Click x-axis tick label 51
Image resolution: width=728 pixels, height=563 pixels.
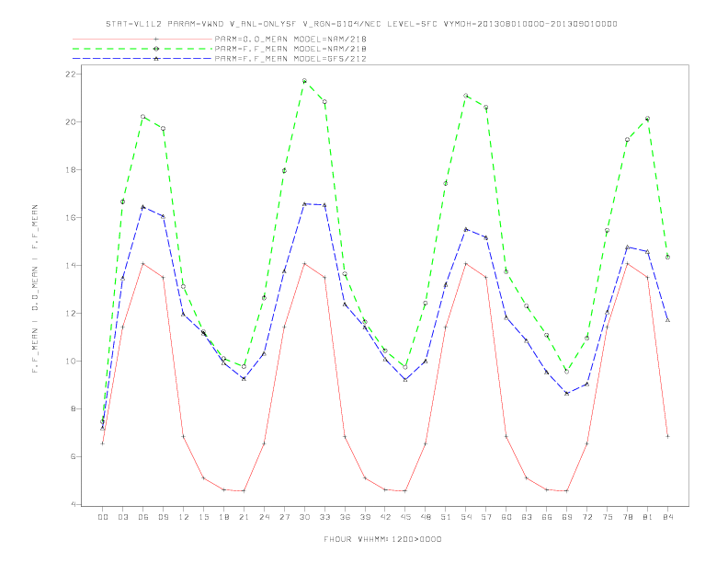click(x=446, y=517)
